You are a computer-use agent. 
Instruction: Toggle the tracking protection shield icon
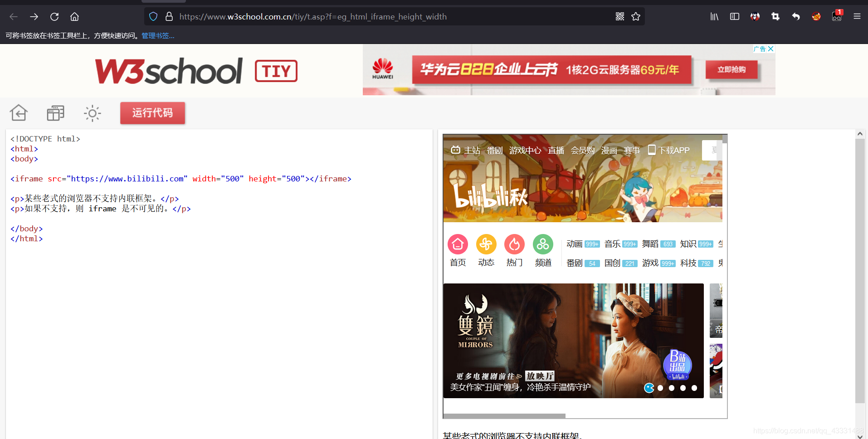[x=153, y=16]
